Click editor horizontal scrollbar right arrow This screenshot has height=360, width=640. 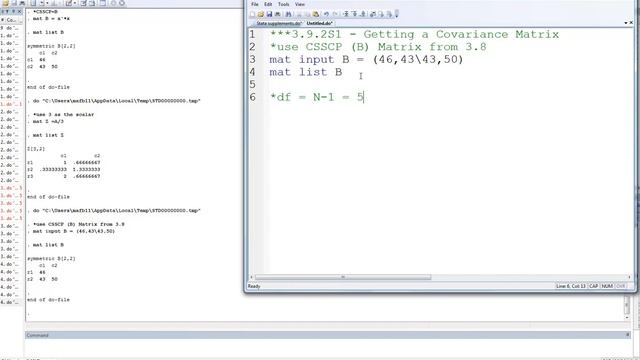[x=629, y=277]
